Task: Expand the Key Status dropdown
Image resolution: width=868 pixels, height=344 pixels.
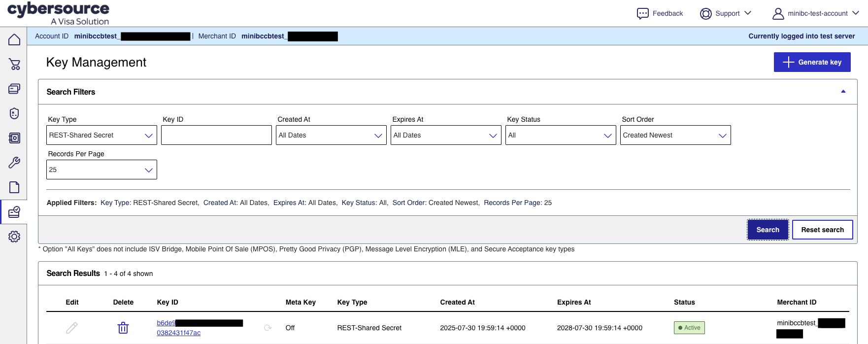Action: 561,135
